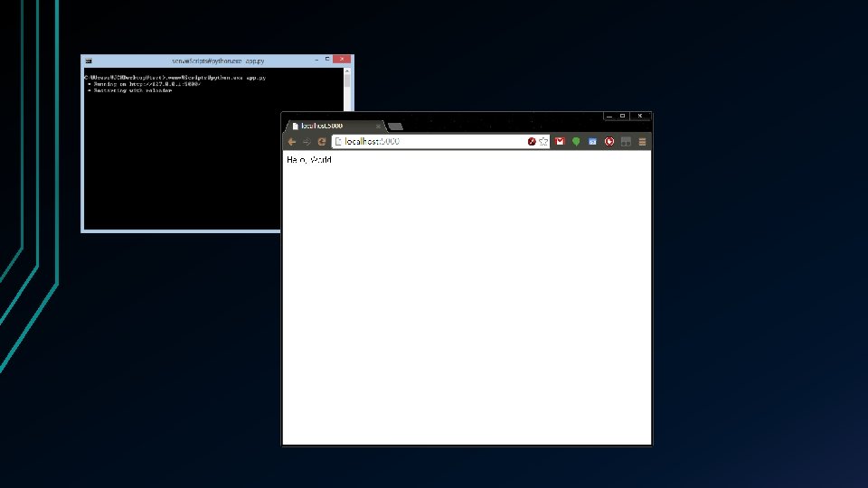This screenshot has height=488, width=868.
Task: Open the blue calendar extension icon
Action: pos(592,142)
